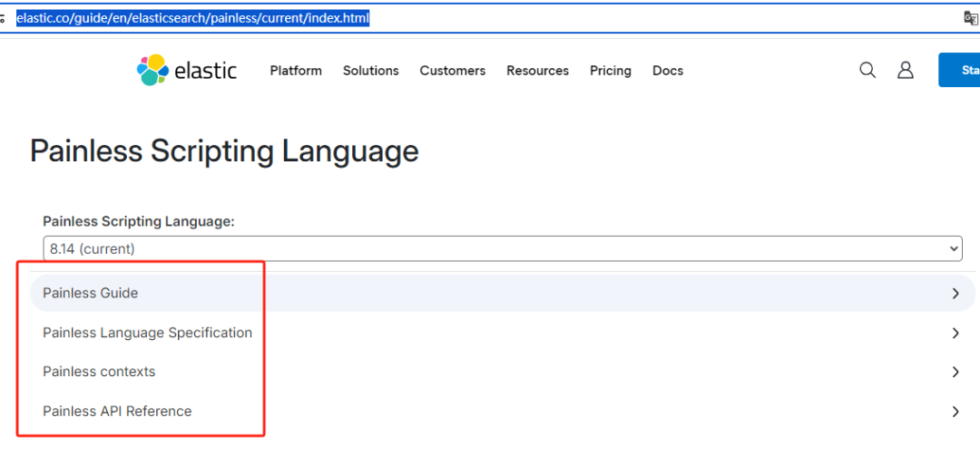Screen dimensions: 980x466
Task: Open the search magnifier icon
Action: coord(867,70)
